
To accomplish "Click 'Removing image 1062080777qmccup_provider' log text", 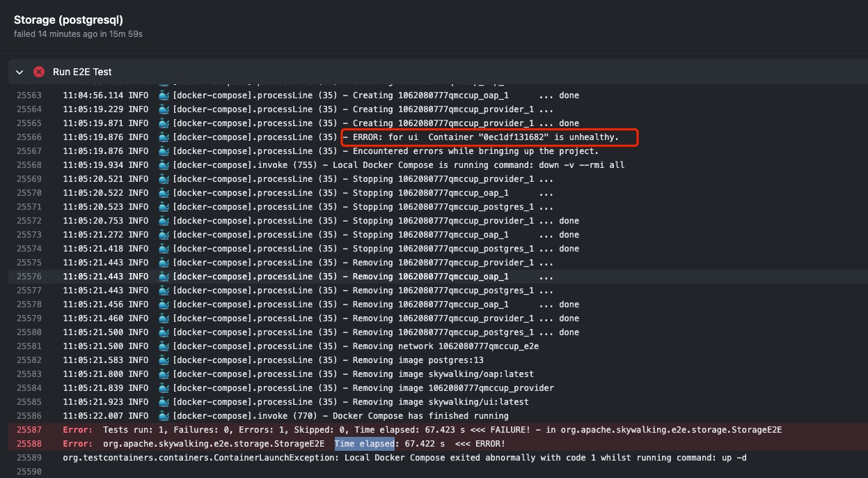I will (x=453, y=388).
